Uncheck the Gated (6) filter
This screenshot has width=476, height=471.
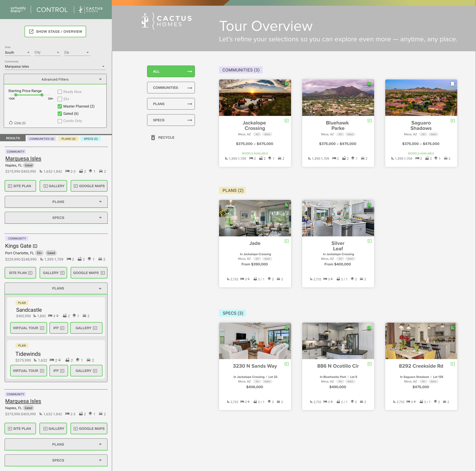[60, 114]
